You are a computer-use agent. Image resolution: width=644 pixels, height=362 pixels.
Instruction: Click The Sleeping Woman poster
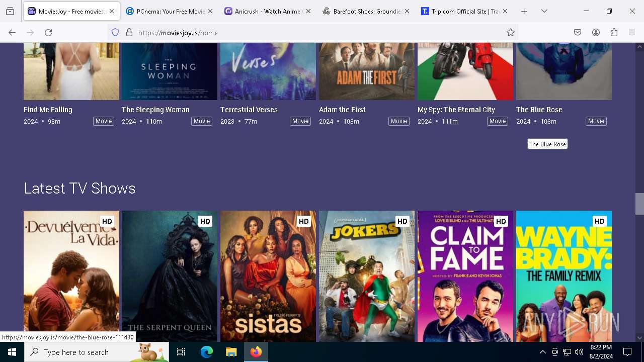170,71
